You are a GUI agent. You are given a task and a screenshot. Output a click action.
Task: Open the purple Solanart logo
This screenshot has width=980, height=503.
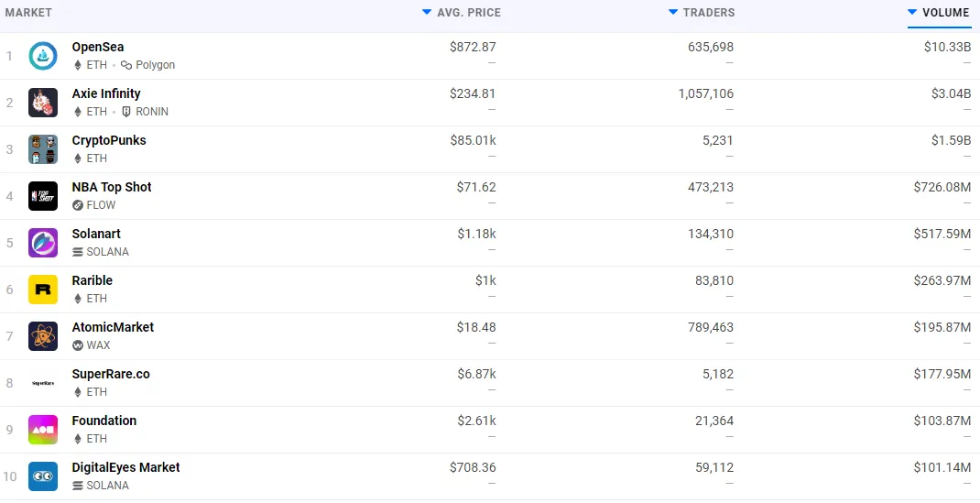(43, 243)
